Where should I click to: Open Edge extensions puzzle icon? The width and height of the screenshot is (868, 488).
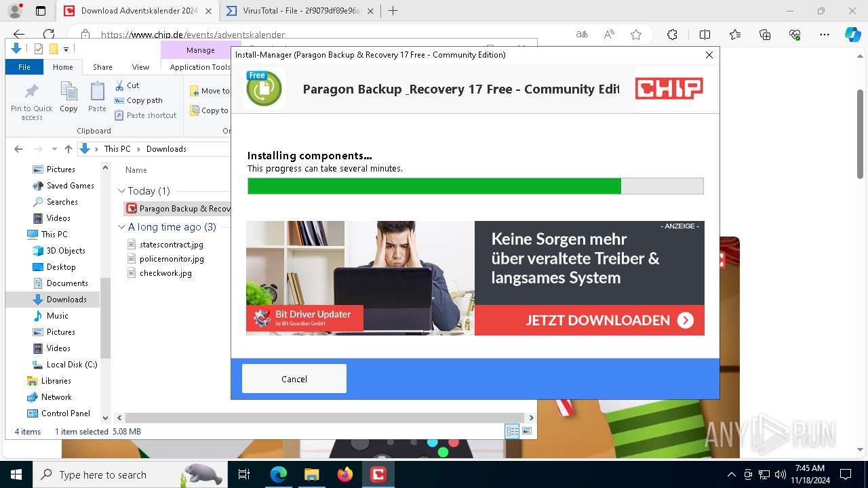point(672,35)
